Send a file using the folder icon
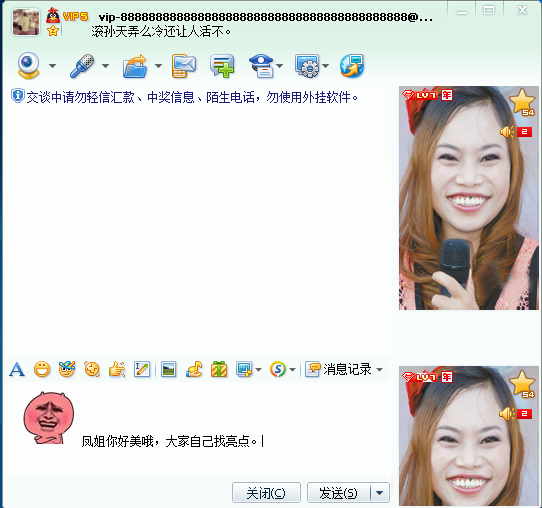 coord(135,66)
